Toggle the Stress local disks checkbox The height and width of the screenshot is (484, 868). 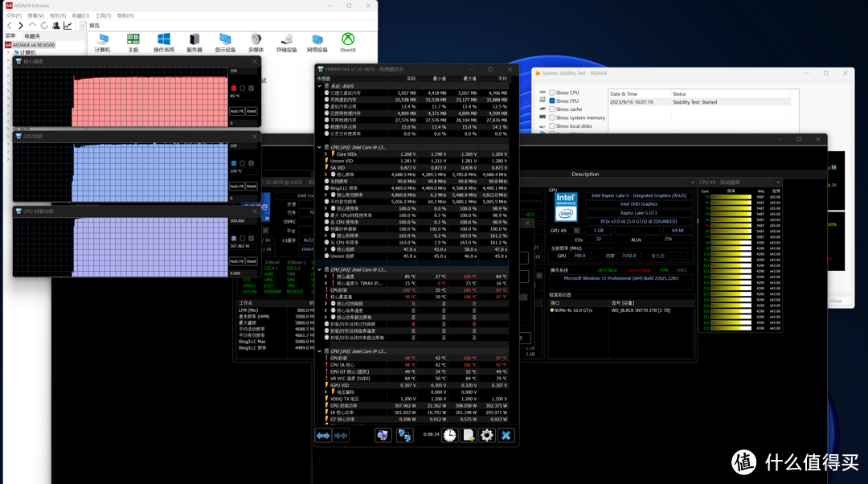pos(552,125)
